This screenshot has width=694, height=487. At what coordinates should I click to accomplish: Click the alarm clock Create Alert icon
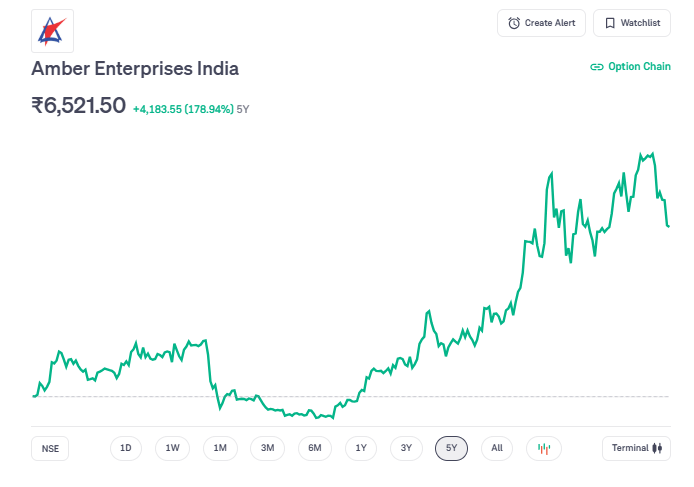point(514,23)
